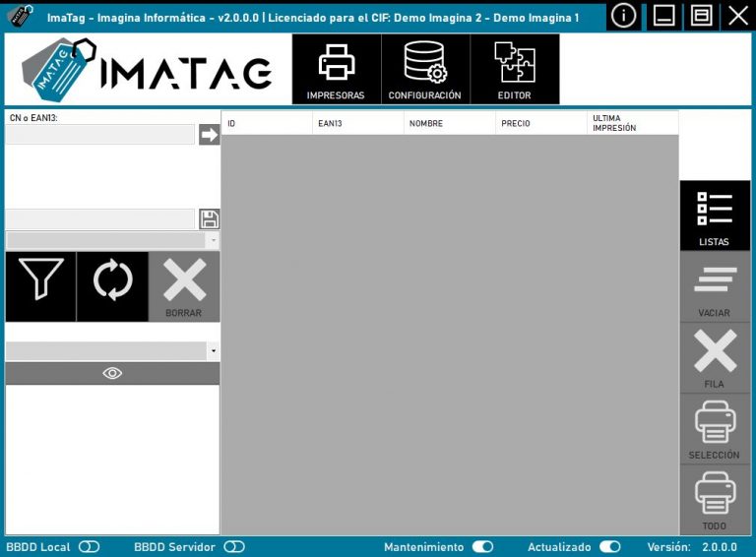Click the floppy disk save icon
This screenshot has width=756, height=557.
(210, 219)
